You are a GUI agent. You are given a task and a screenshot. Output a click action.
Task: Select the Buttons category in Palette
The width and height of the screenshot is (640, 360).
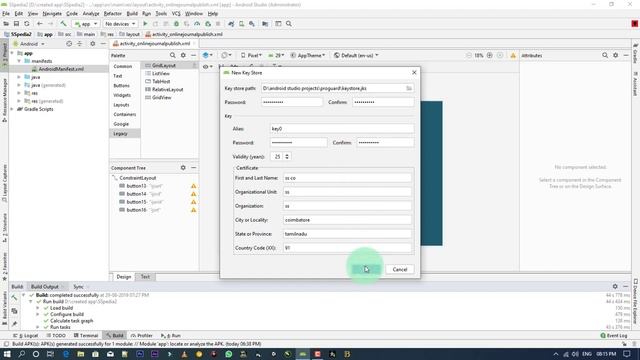[121, 85]
